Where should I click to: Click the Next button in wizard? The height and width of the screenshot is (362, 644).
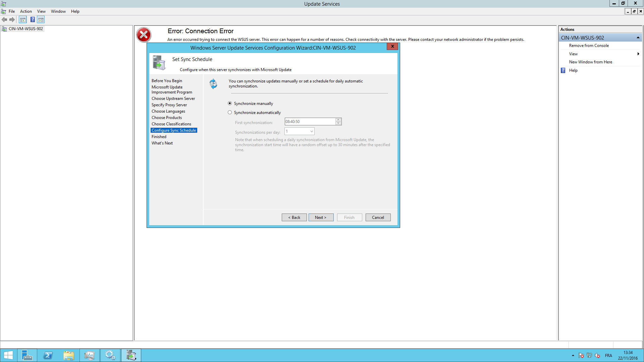(x=321, y=218)
